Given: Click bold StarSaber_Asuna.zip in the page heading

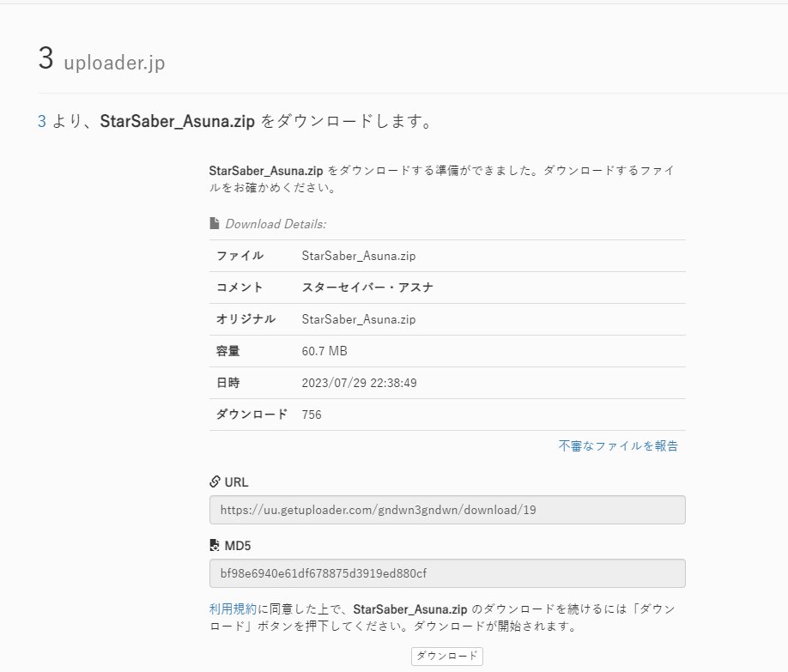Looking at the screenshot, I should (177, 121).
